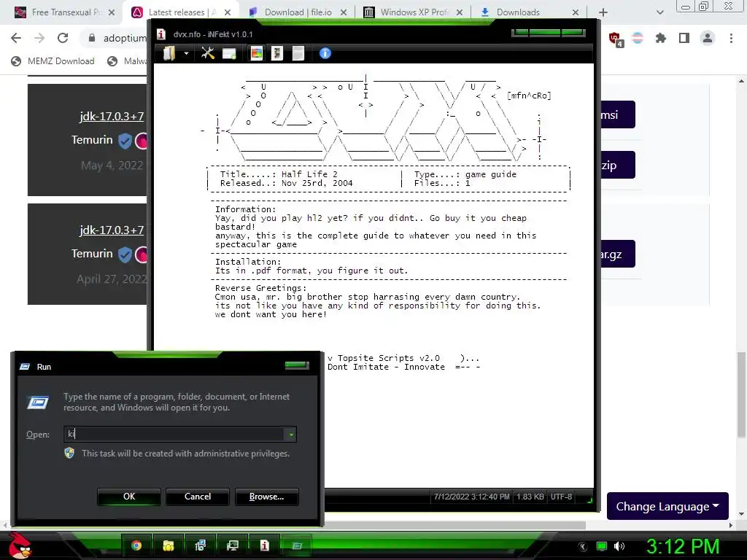Open the first jdk-17.0.3+7 release link
This screenshot has width=747, height=560.
112,116
